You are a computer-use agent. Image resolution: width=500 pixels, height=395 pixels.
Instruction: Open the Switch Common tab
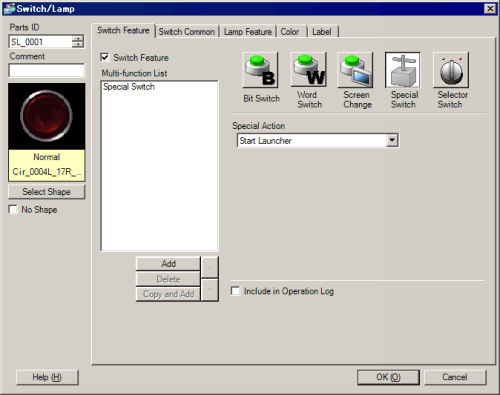point(187,32)
